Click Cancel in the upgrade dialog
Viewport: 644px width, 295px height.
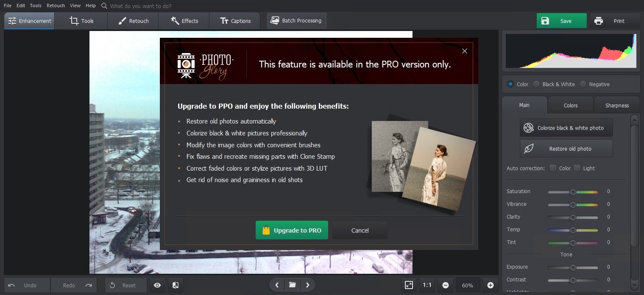point(360,230)
